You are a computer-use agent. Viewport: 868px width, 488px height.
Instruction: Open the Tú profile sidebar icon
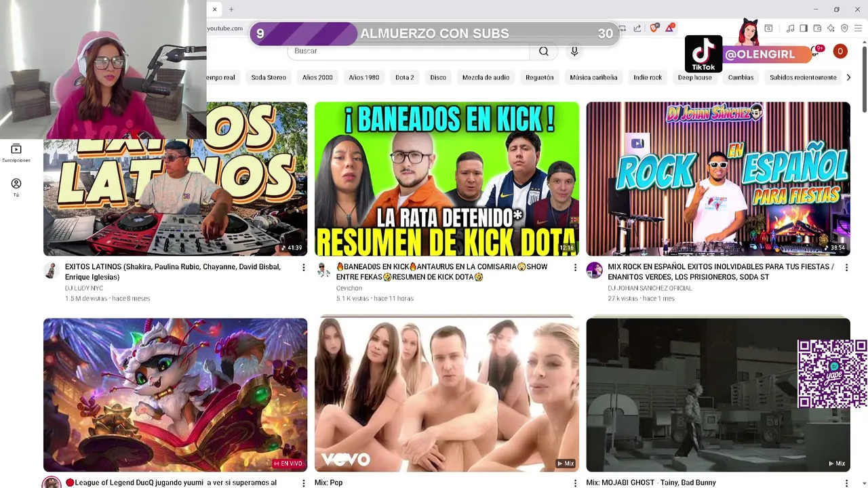pyautogui.click(x=16, y=187)
